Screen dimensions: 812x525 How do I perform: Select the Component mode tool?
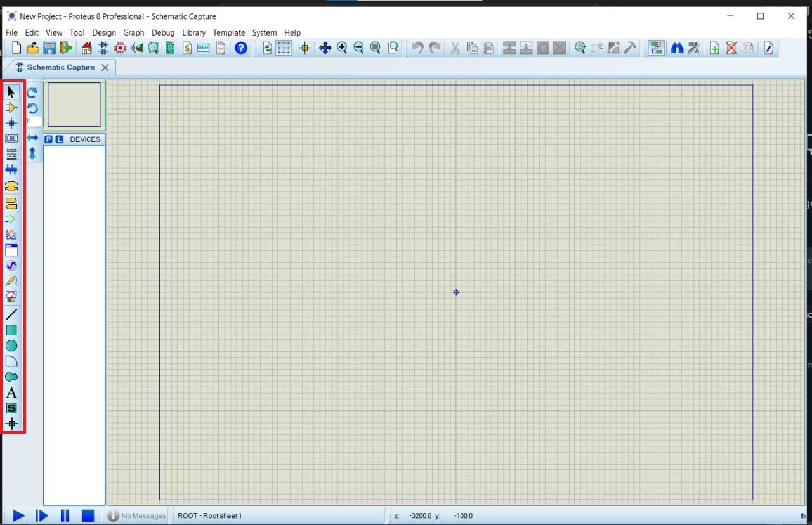tap(11, 108)
